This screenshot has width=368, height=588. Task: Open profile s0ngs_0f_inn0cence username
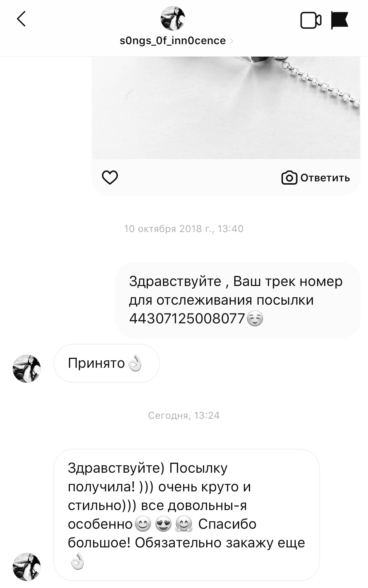pos(172,41)
